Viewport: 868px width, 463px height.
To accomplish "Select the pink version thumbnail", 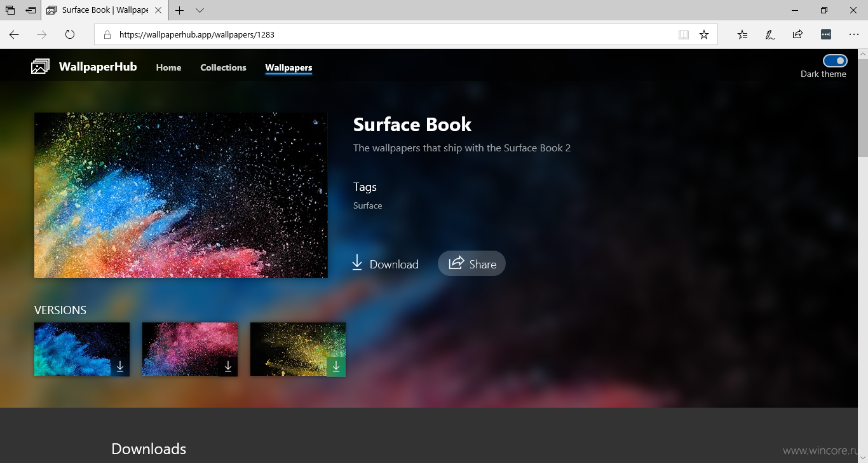I will tap(190, 349).
